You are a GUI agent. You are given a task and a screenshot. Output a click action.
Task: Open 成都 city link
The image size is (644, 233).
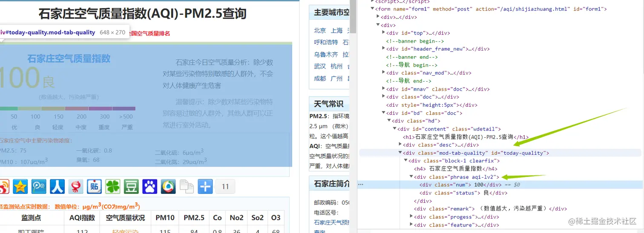pyautogui.click(x=320, y=79)
